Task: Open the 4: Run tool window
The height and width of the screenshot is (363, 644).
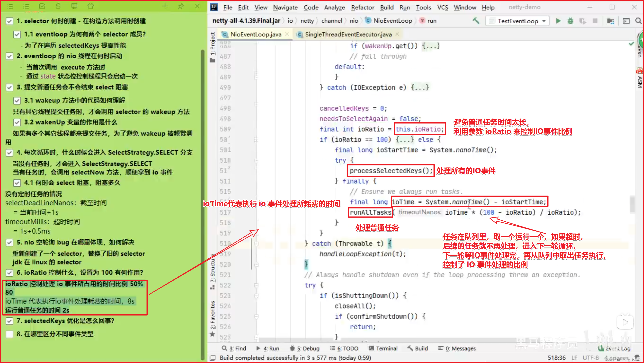Action: click(268, 348)
